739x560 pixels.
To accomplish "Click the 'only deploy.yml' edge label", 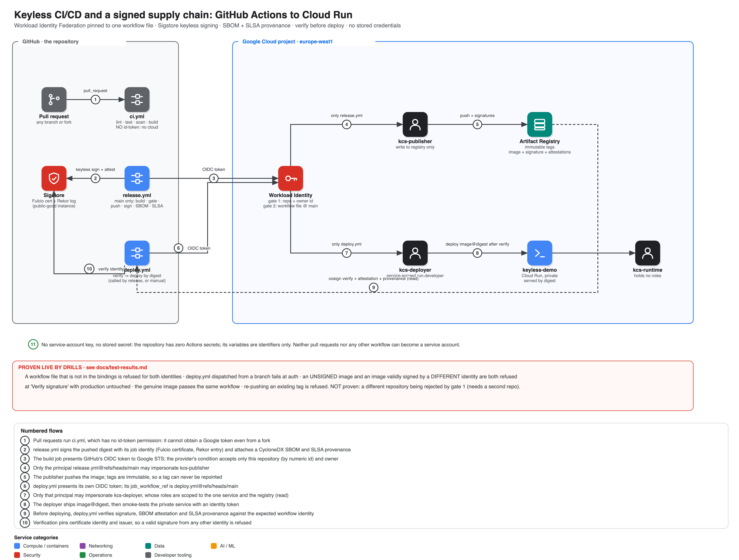I will coord(346,244).
